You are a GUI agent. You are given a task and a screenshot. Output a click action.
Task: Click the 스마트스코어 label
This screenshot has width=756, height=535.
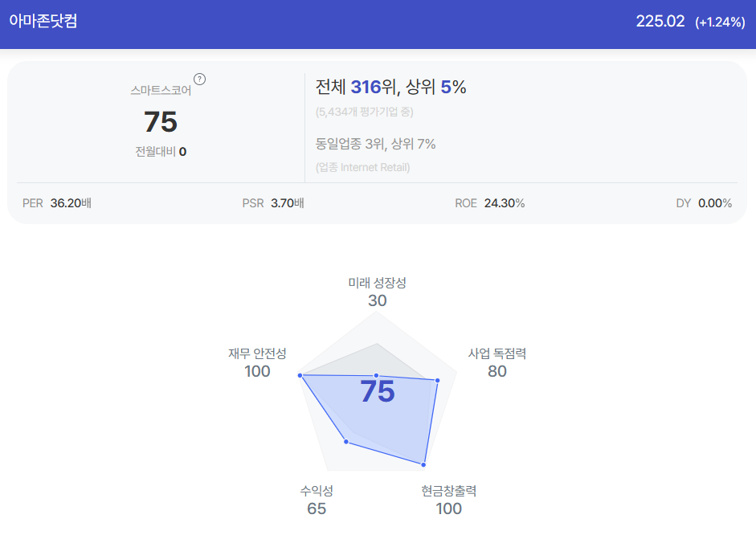tap(161, 90)
